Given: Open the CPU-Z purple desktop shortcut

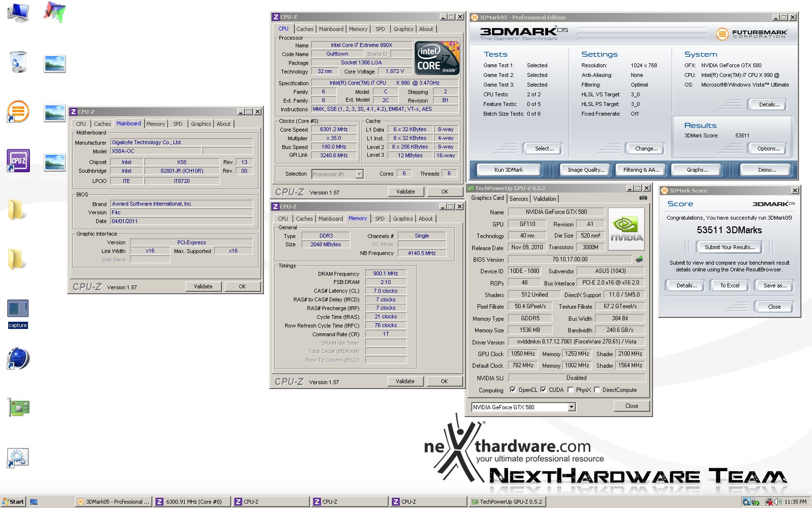Looking at the screenshot, I should pos(18,161).
